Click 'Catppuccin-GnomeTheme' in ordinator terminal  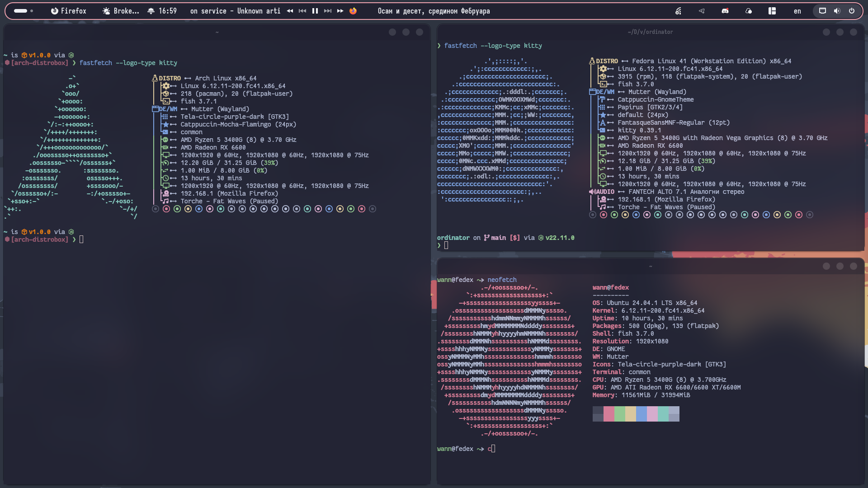pos(656,99)
